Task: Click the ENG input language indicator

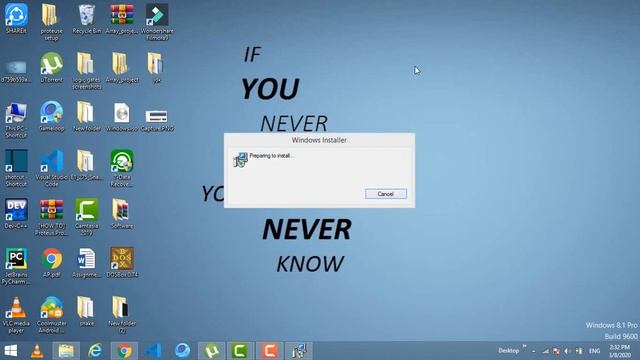Action: click(594, 351)
